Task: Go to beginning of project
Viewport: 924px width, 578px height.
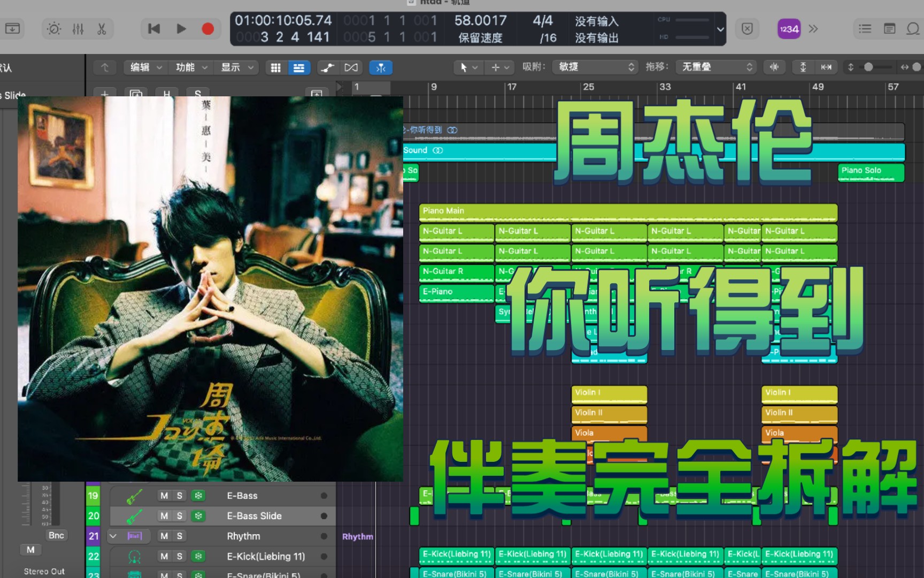Action: [154, 28]
